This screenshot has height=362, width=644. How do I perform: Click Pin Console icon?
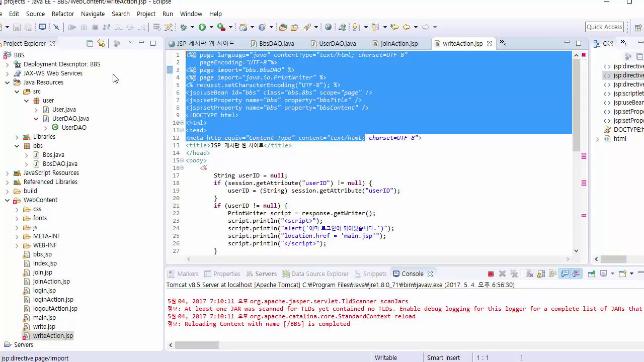pyautogui.click(x=591, y=274)
